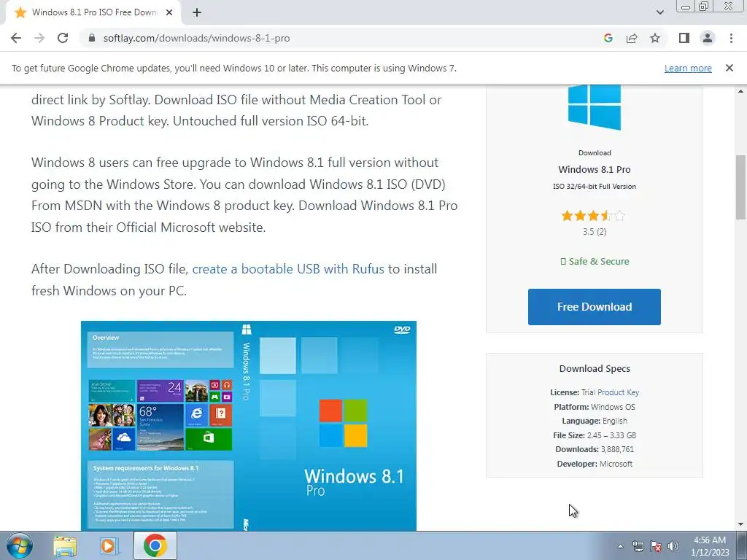Screen dimensions: 747x560
Task: Click the Windows logo in download card
Action: 594,106
